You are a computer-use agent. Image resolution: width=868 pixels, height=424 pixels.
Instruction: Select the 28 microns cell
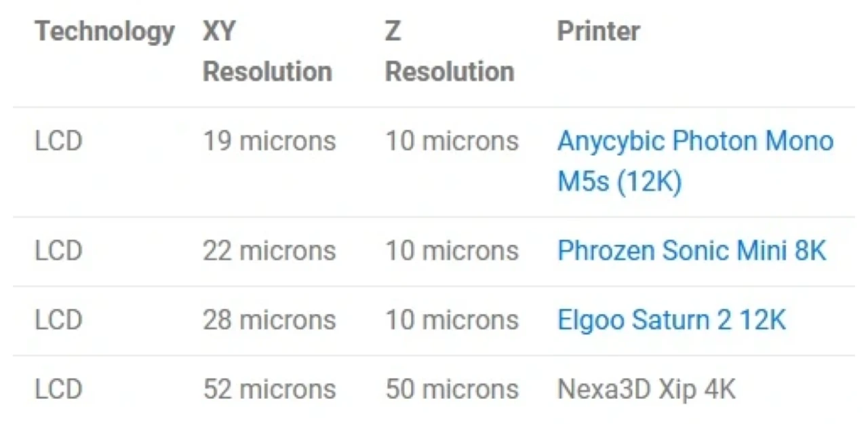269,320
